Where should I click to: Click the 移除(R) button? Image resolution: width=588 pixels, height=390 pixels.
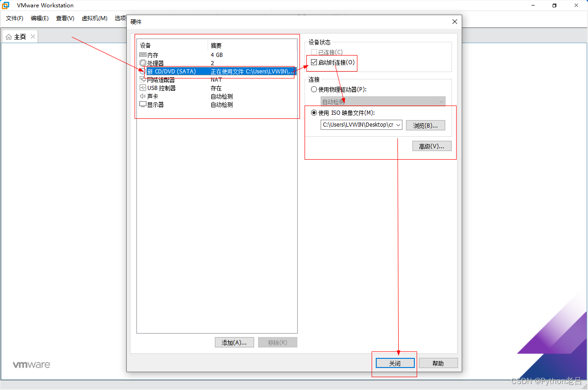click(x=277, y=343)
